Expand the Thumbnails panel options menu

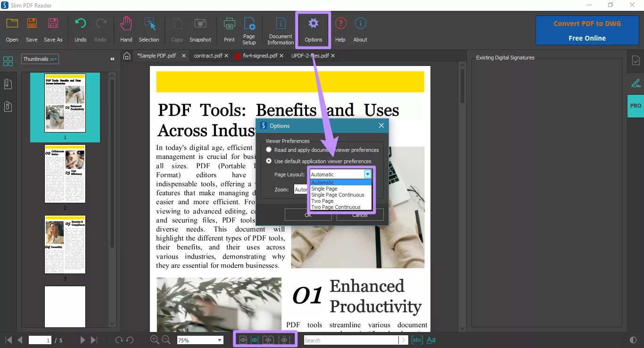coord(53,59)
